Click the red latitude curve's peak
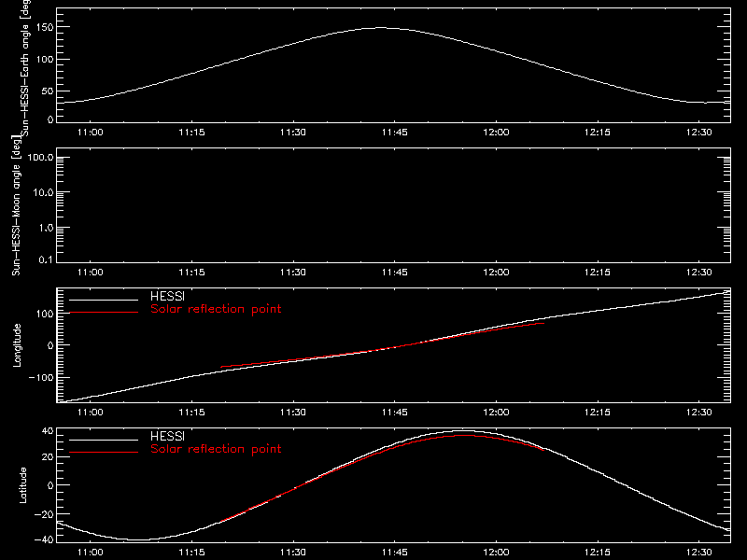 [x=462, y=435]
